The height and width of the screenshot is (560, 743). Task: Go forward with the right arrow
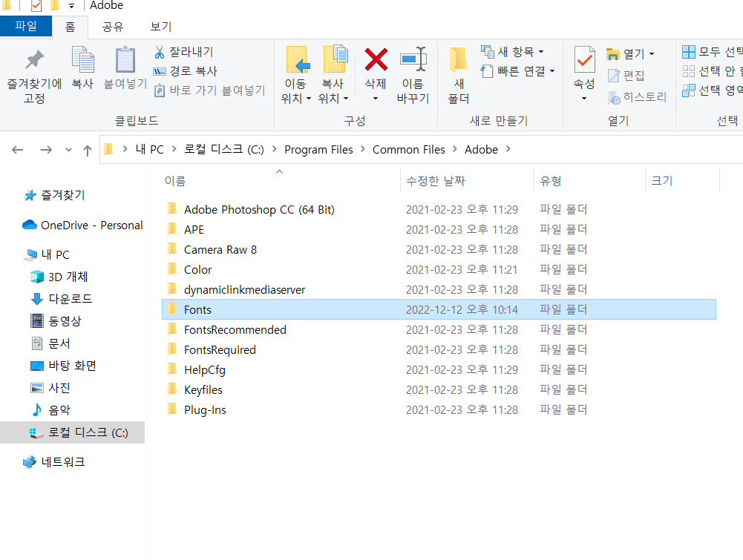(46, 150)
